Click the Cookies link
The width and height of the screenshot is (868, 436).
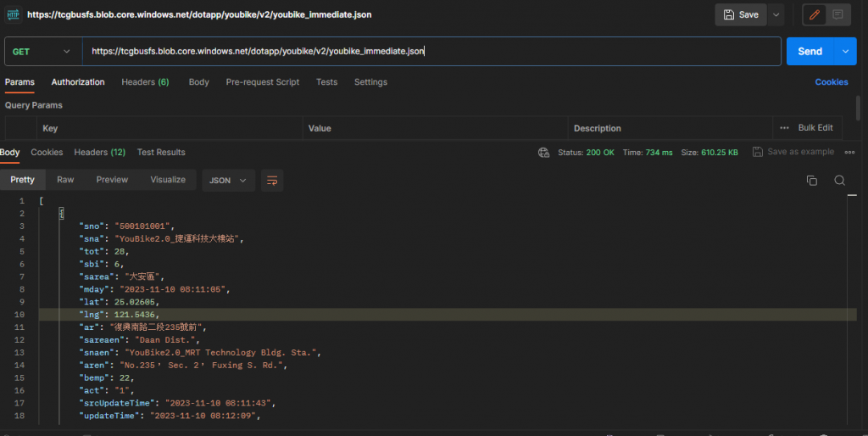coord(832,82)
